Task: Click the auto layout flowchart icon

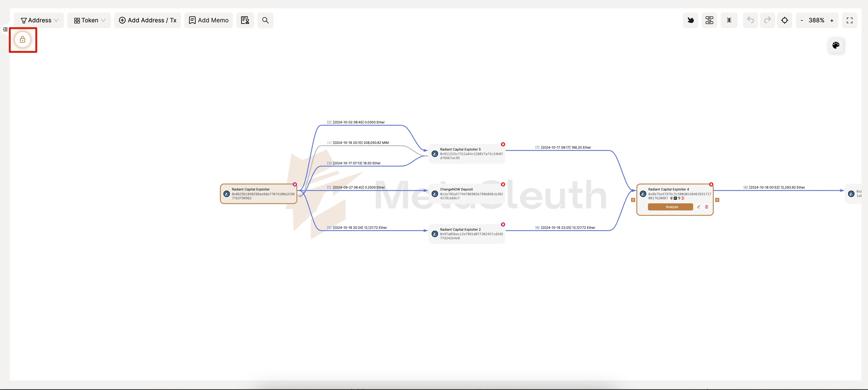Action: click(x=709, y=20)
